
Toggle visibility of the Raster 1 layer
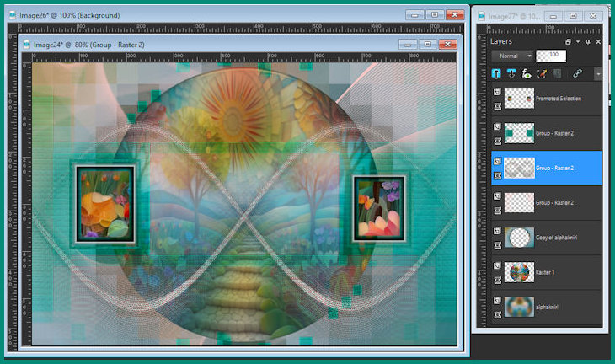(x=497, y=278)
